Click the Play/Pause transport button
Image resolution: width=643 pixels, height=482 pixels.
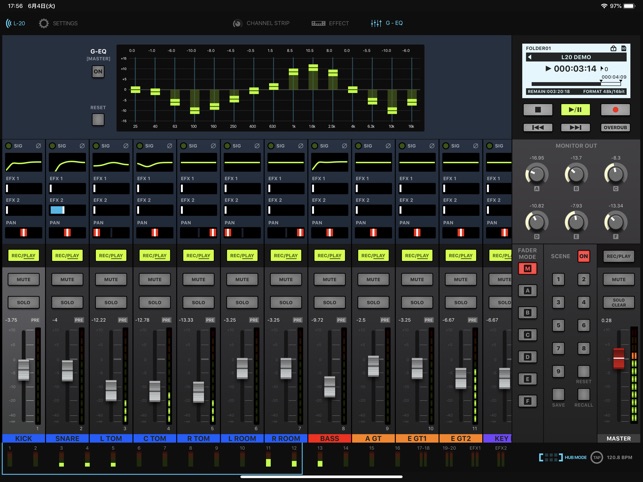pyautogui.click(x=575, y=110)
